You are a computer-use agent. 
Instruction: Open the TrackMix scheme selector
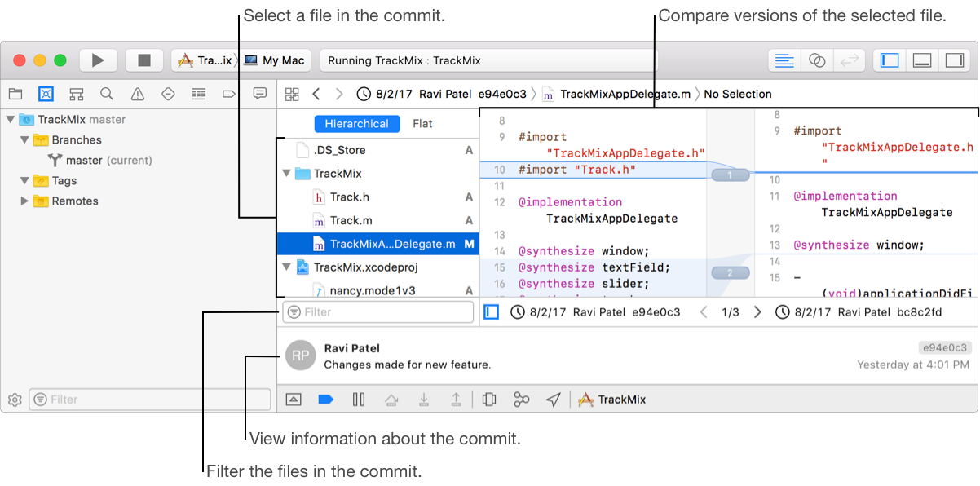[204, 60]
